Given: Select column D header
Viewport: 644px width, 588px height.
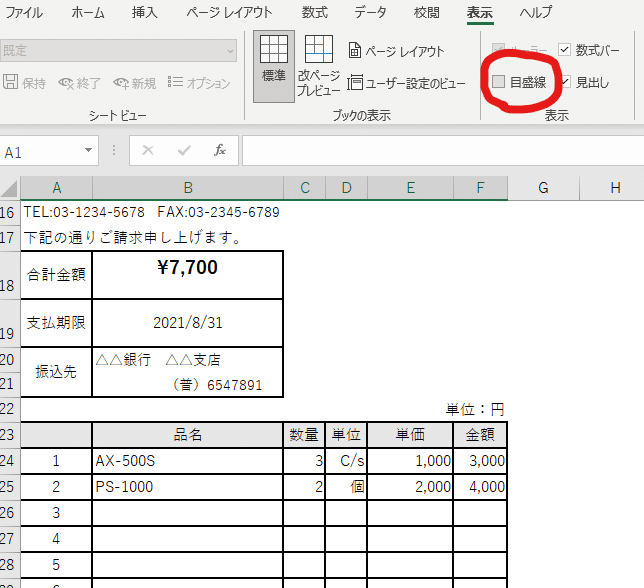Looking at the screenshot, I should [x=347, y=188].
